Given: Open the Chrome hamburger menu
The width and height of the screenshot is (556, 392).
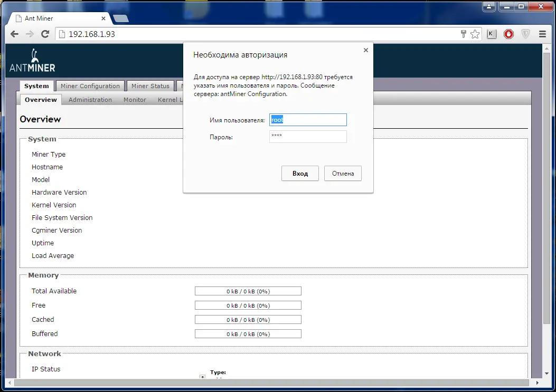Looking at the screenshot, I should (x=542, y=34).
